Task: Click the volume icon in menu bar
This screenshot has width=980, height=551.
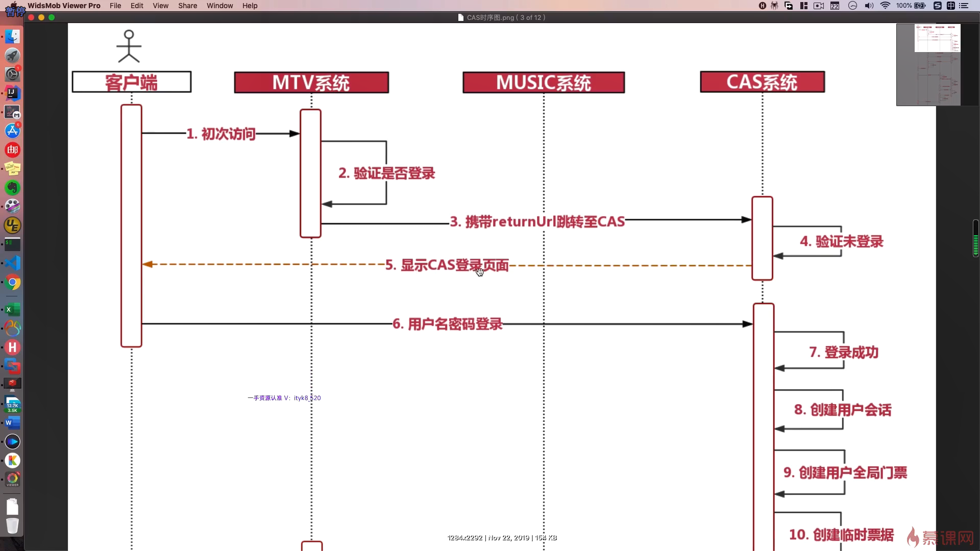Action: [x=869, y=6]
